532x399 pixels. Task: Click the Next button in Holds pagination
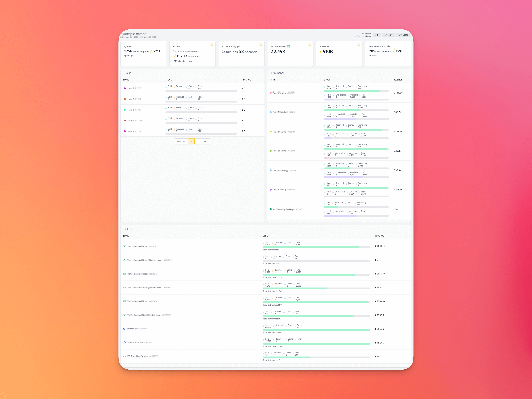click(206, 141)
